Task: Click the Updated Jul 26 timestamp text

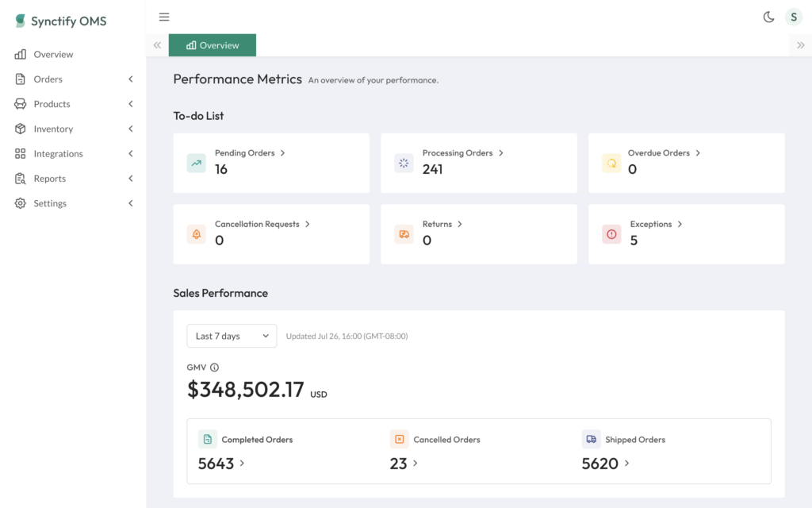Action: click(347, 336)
